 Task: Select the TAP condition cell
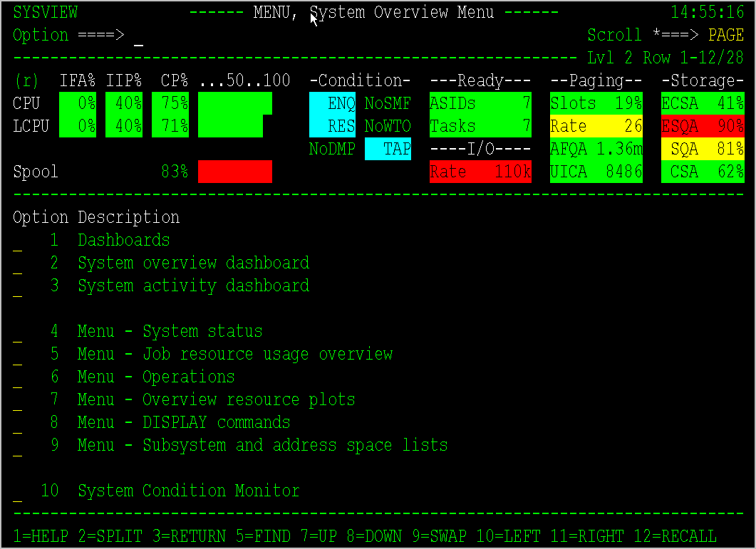coord(388,149)
